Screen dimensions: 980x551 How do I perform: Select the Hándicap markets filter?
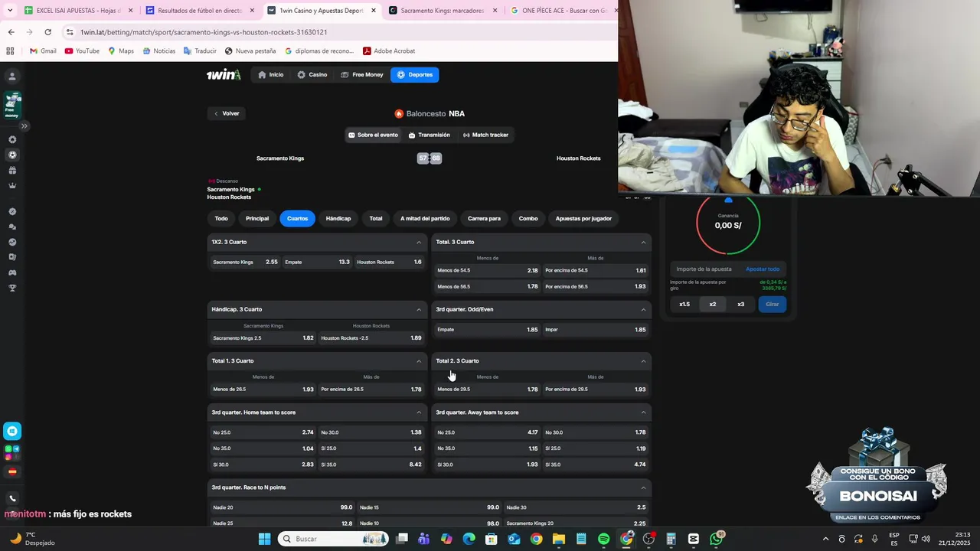click(x=338, y=219)
